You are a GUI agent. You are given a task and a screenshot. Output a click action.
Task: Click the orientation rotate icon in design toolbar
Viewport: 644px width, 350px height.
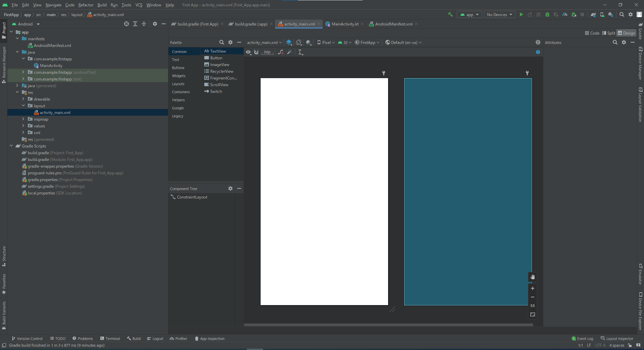299,42
